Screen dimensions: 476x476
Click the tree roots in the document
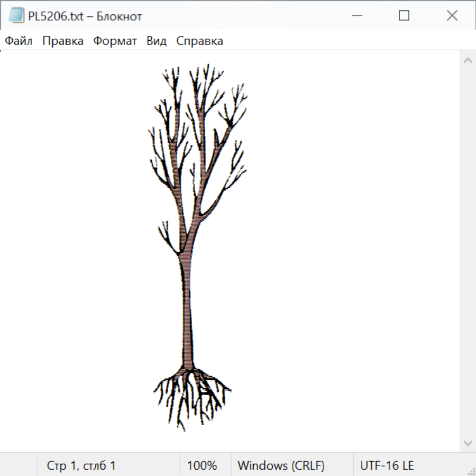tap(190, 394)
